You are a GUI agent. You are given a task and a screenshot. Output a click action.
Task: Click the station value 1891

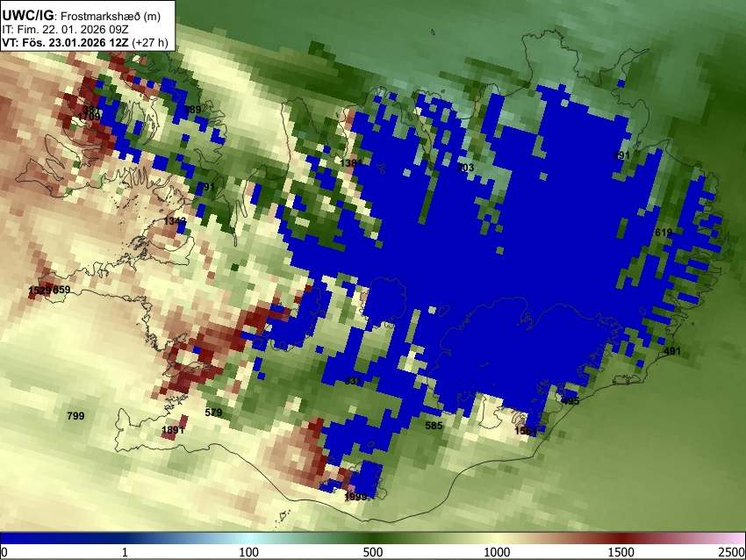173,430
